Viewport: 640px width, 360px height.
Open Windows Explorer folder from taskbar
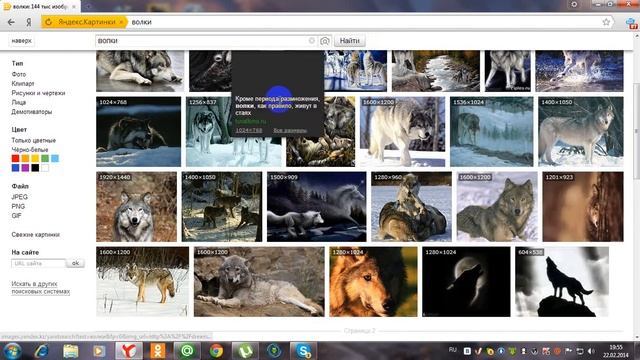coord(70,351)
